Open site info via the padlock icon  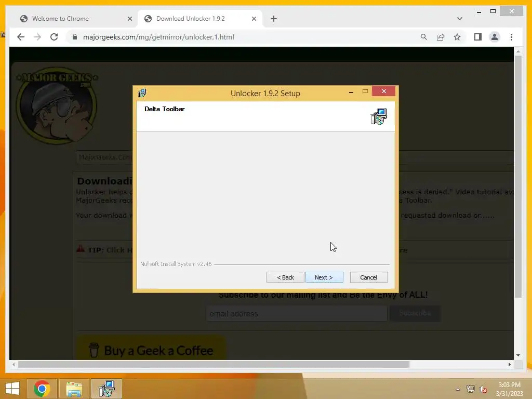75,37
